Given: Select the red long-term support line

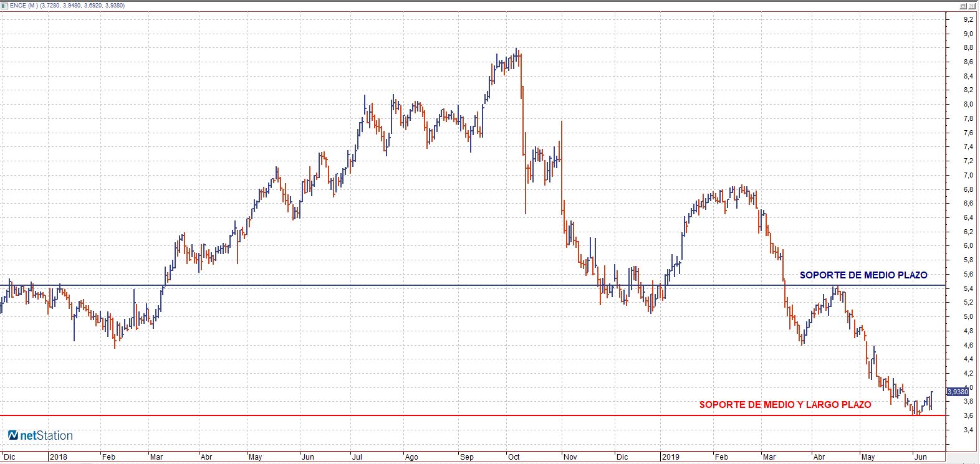Looking at the screenshot, I should click(x=473, y=415).
